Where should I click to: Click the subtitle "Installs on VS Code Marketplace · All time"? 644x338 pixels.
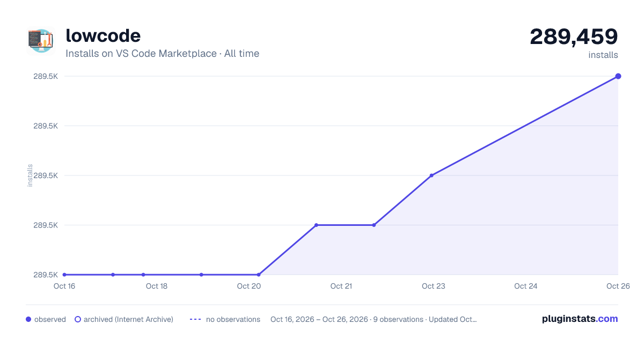pyautogui.click(x=162, y=54)
